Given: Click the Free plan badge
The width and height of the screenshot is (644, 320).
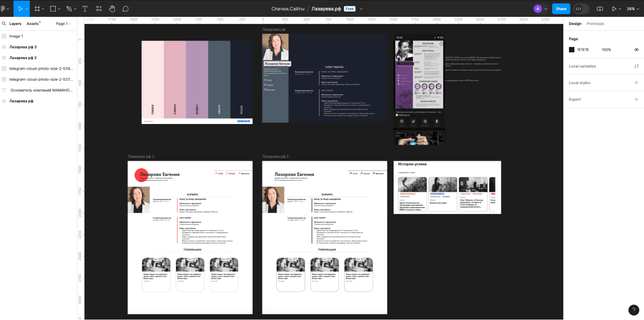Looking at the screenshot, I should tap(349, 9).
